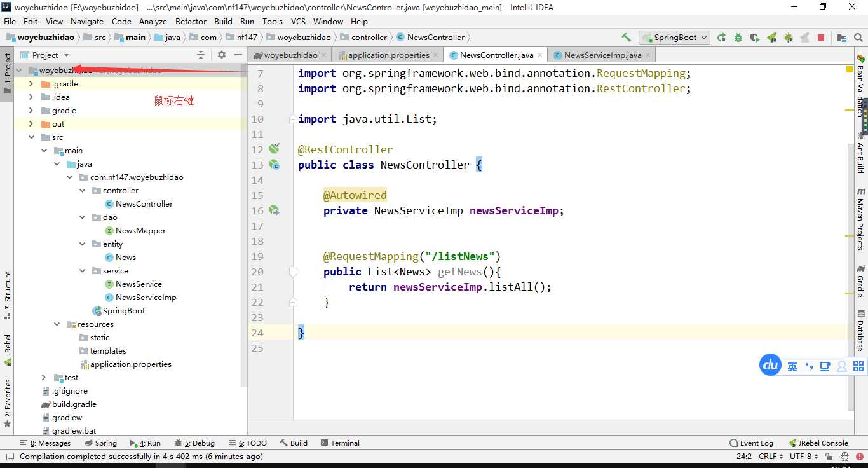The height and width of the screenshot is (468, 868).
Task: Toggle tool window quick-access button
Action: click(10, 457)
